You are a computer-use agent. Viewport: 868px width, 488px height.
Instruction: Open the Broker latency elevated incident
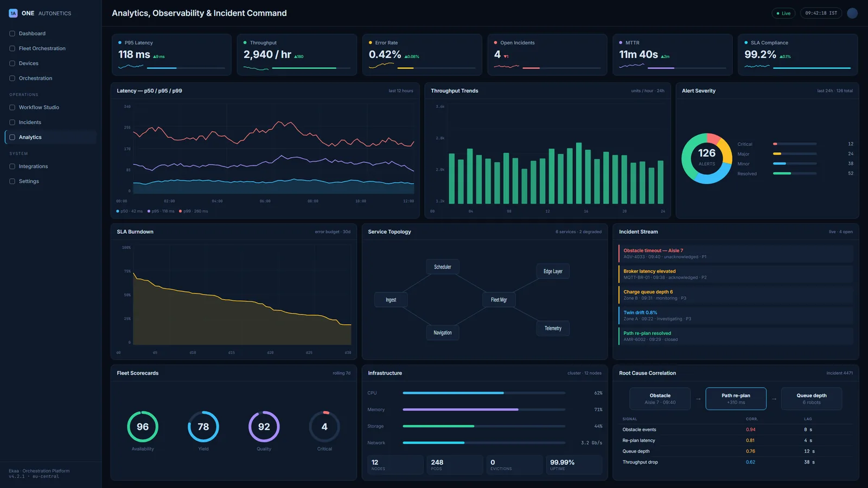click(736, 274)
